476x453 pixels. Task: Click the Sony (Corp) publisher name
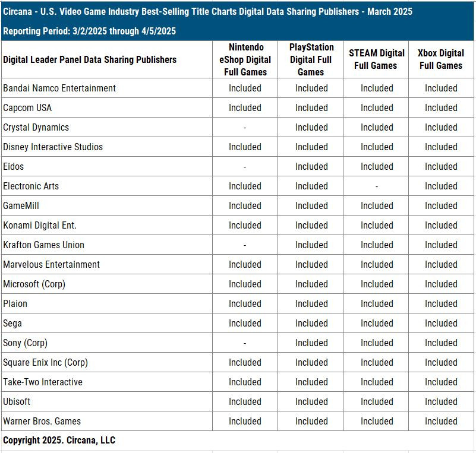click(25, 343)
